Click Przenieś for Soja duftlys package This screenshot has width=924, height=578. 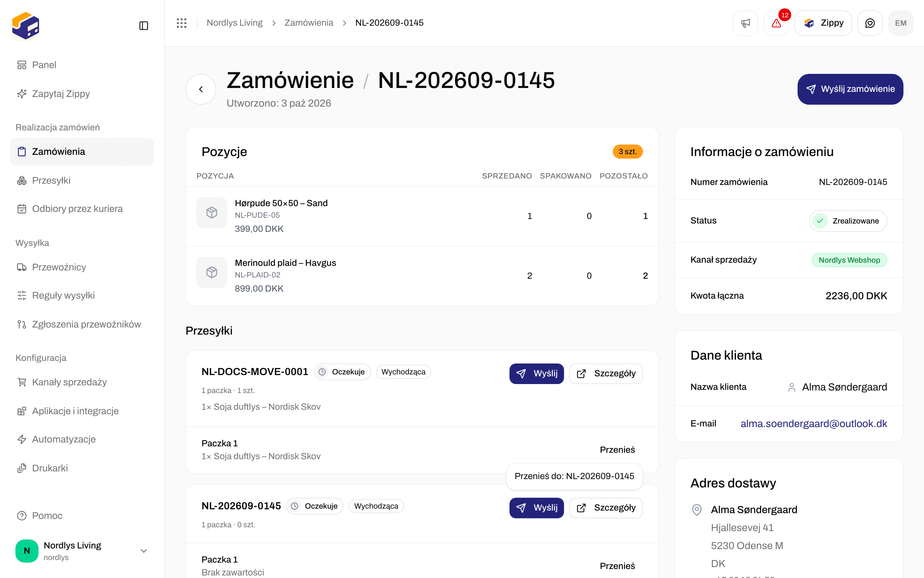[617, 450]
